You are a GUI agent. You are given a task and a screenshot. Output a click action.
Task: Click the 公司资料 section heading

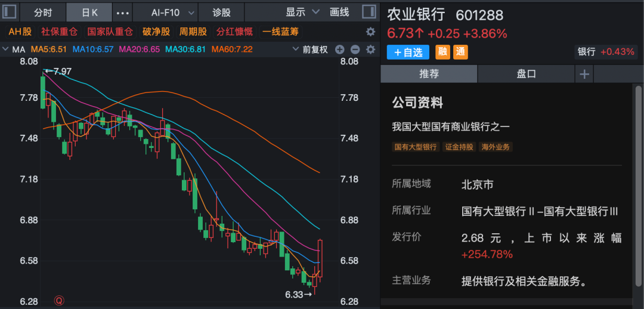tap(417, 103)
